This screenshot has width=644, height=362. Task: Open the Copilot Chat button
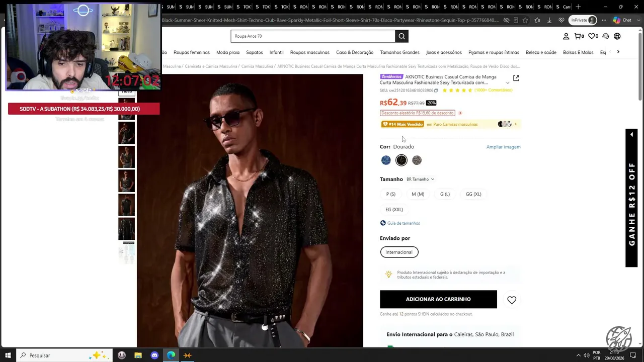tap(622, 20)
